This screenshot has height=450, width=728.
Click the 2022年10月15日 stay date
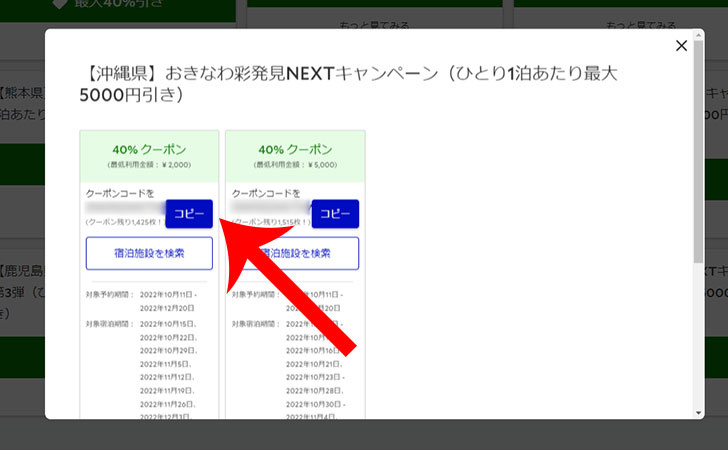[168, 324]
